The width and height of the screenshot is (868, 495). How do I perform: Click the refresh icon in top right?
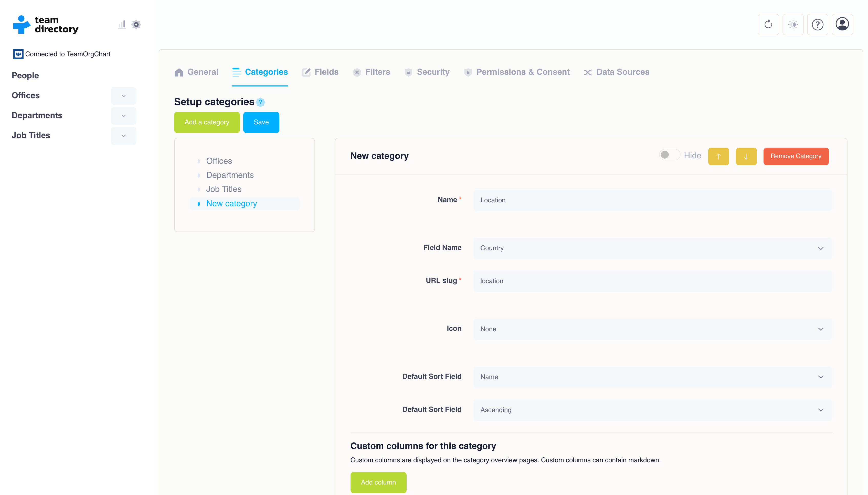(x=769, y=24)
